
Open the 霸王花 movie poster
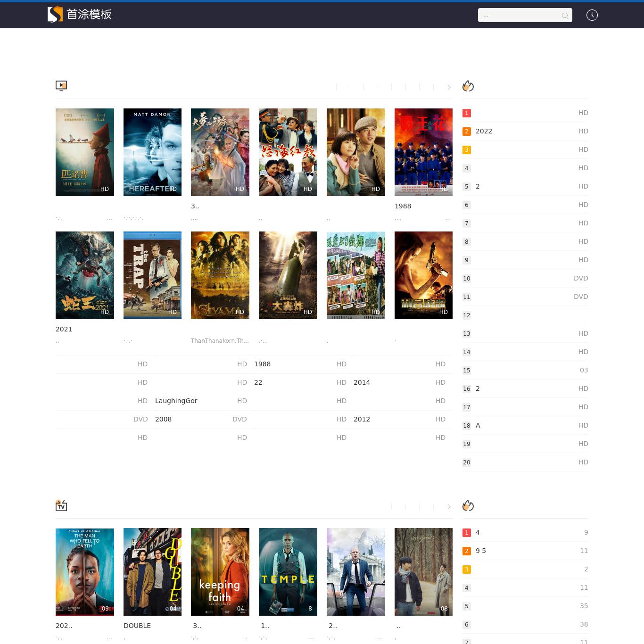tap(423, 152)
